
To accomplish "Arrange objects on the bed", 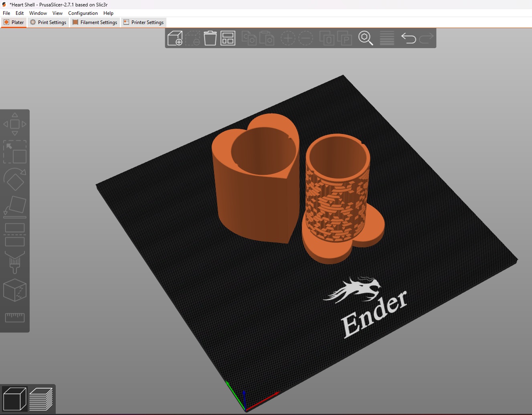I will 228,38.
